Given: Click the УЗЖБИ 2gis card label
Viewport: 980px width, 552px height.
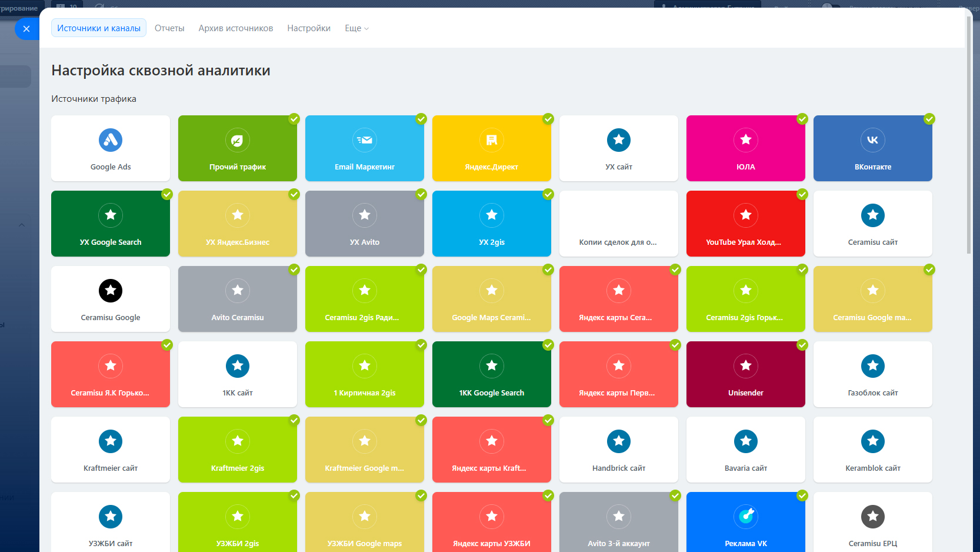Looking at the screenshot, I should tap(238, 544).
